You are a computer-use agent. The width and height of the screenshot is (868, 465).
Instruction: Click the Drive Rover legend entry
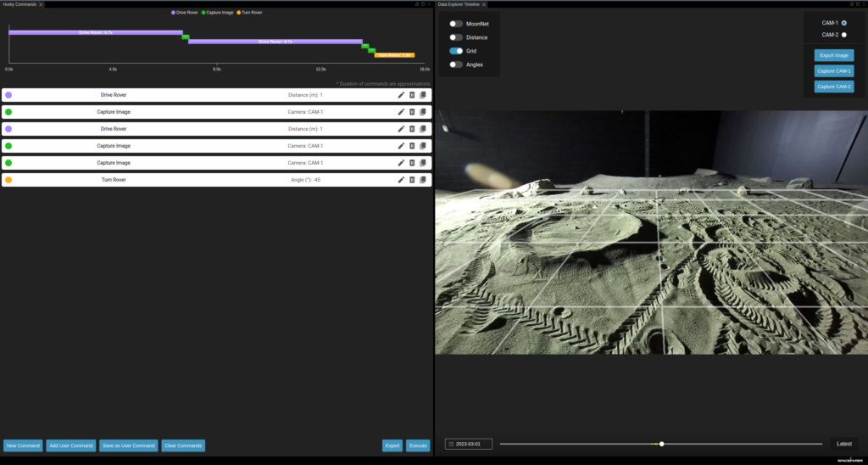(x=184, y=12)
